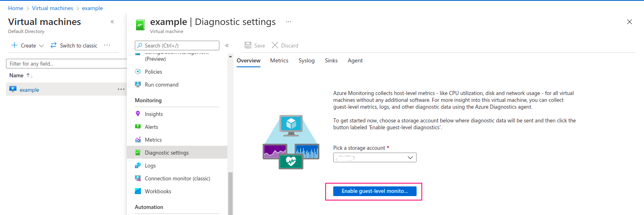
Task: Click the sidebar vertical scrollbar thumb
Action: tap(230, 193)
